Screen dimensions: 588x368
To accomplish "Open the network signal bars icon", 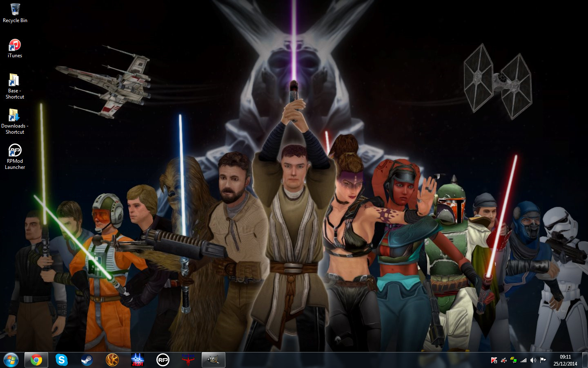I will pyautogui.click(x=523, y=360).
